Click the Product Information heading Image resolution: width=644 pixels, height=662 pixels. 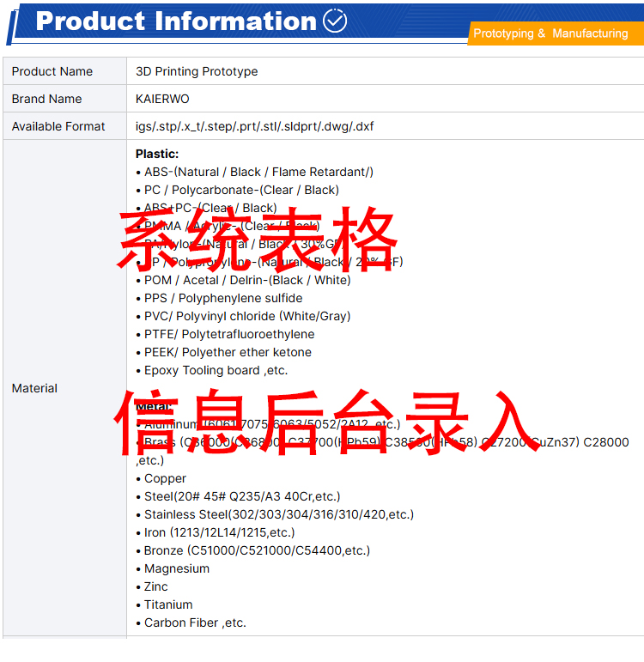click(x=176, y=21)
